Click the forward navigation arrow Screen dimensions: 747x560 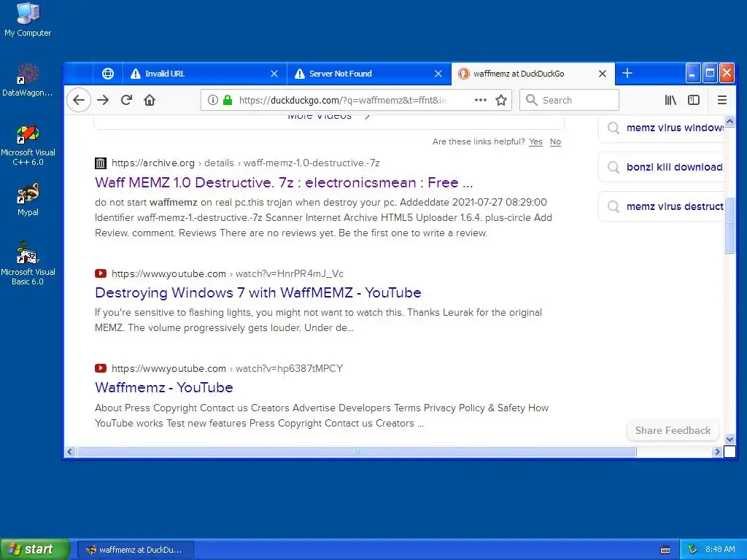point(103,100)
